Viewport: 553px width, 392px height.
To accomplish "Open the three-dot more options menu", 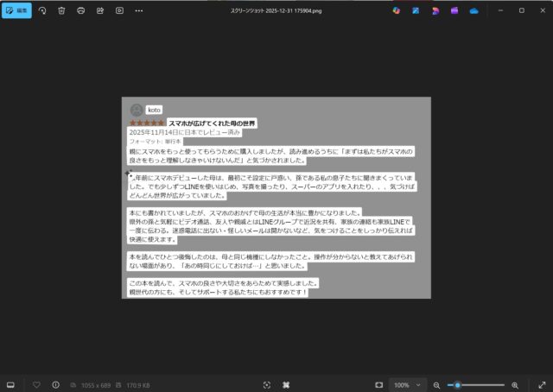I will point(138,10).
